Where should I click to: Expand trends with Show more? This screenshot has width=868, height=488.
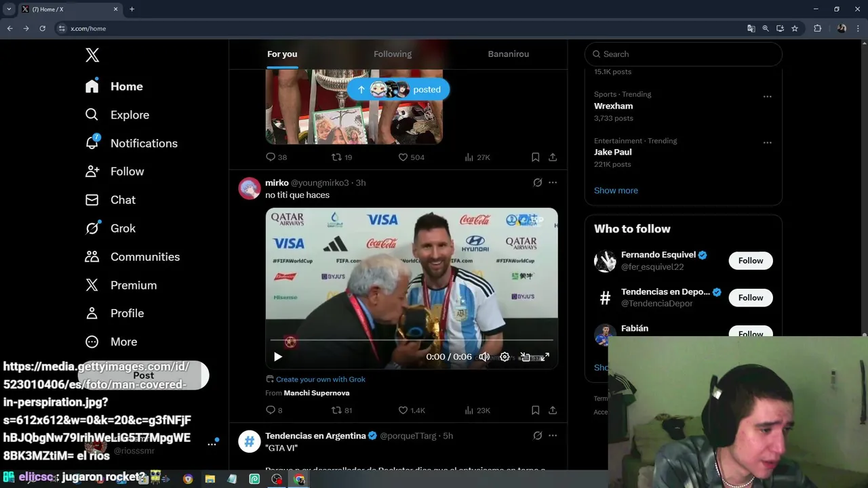[x=616, y=190]
